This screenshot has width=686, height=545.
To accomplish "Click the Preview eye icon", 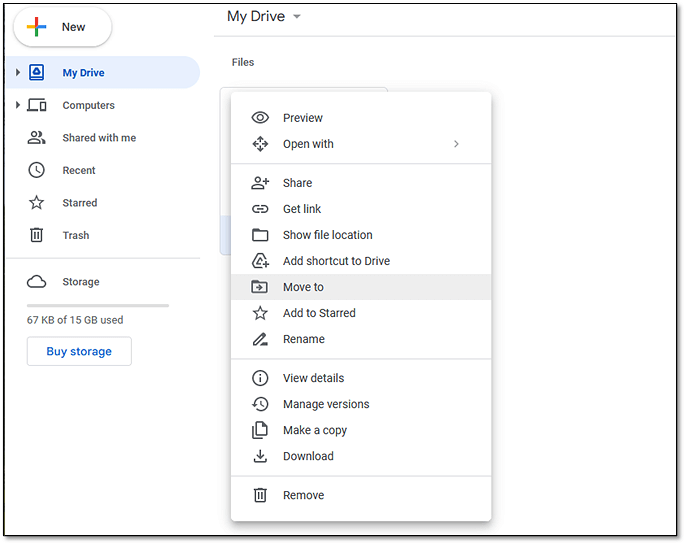I will tap(260, 118).
